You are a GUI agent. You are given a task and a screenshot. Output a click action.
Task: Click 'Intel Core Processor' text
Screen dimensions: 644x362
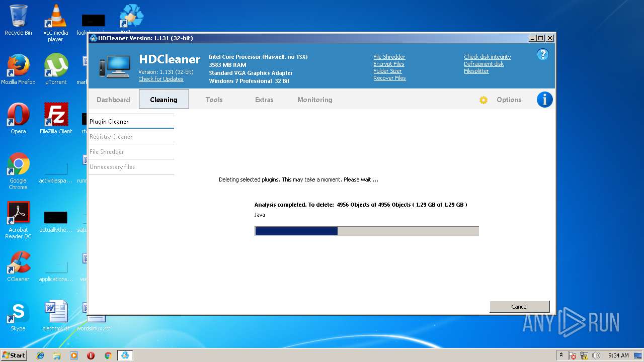pyautogui.click(x=258, y=57)
